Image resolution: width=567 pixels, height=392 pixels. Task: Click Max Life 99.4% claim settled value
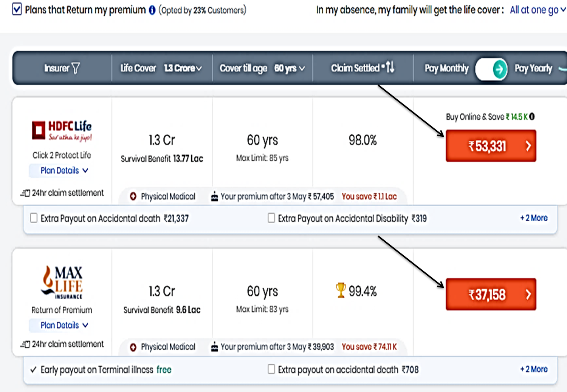[363, 291]
